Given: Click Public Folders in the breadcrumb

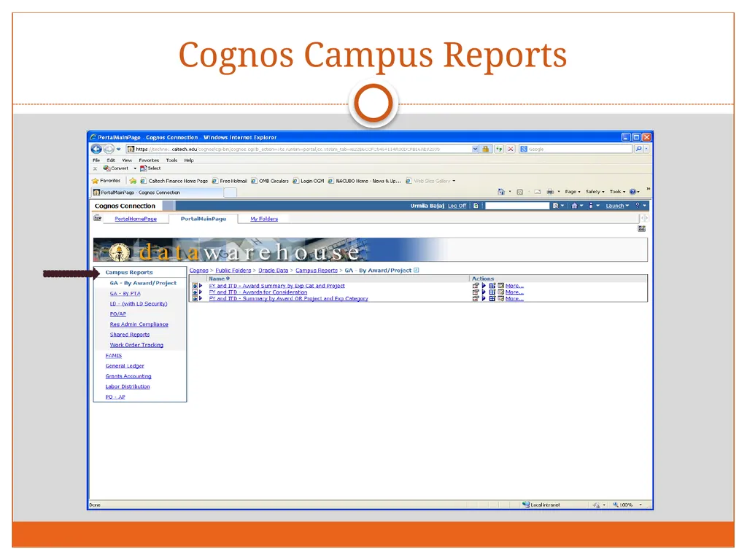Looking at the screenshot, I should coord(233,270).
